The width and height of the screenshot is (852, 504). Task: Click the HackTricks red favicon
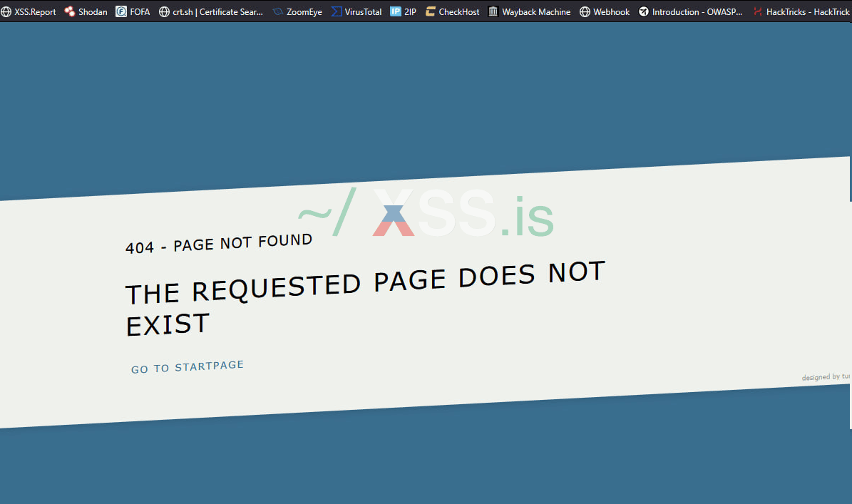[x=757, y=11]
